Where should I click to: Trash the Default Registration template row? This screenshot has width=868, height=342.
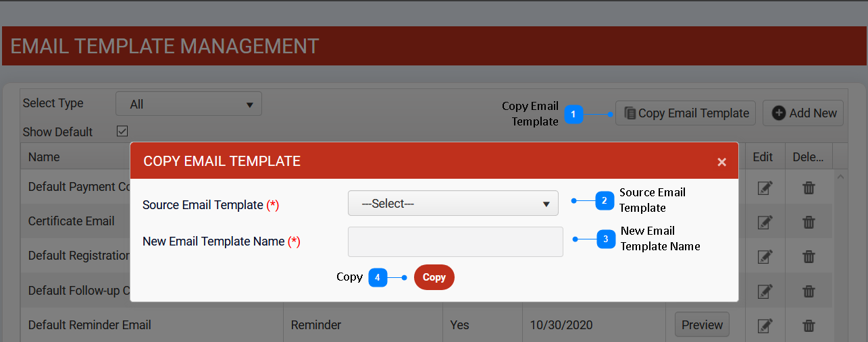click(x=809, y=256)
